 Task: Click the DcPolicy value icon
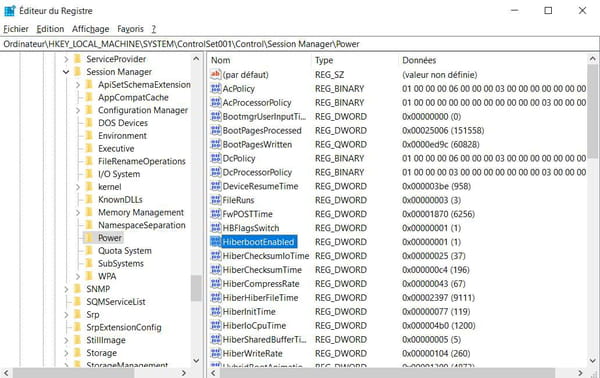click(x=216, y=158)
